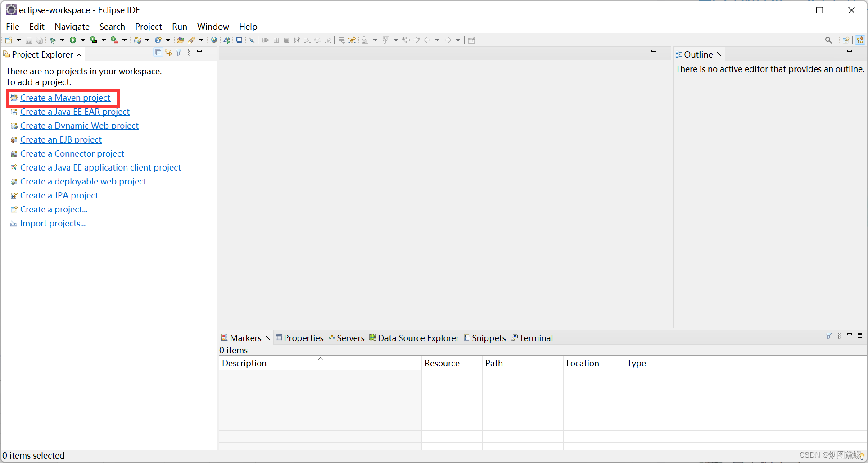Viewport: 868px width, 463px height.
Task: Click the Terminate stop toolbar icon
Action: click(x=286, y=40)
